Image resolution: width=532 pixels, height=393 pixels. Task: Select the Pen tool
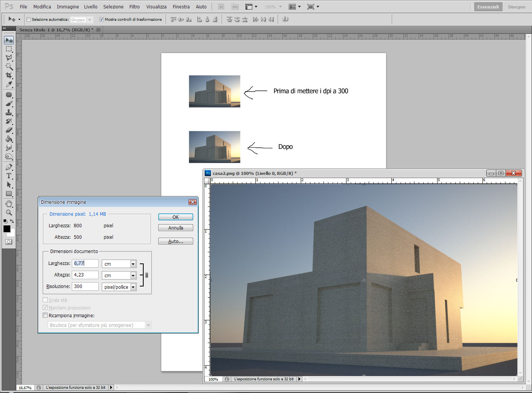[9, 167]
